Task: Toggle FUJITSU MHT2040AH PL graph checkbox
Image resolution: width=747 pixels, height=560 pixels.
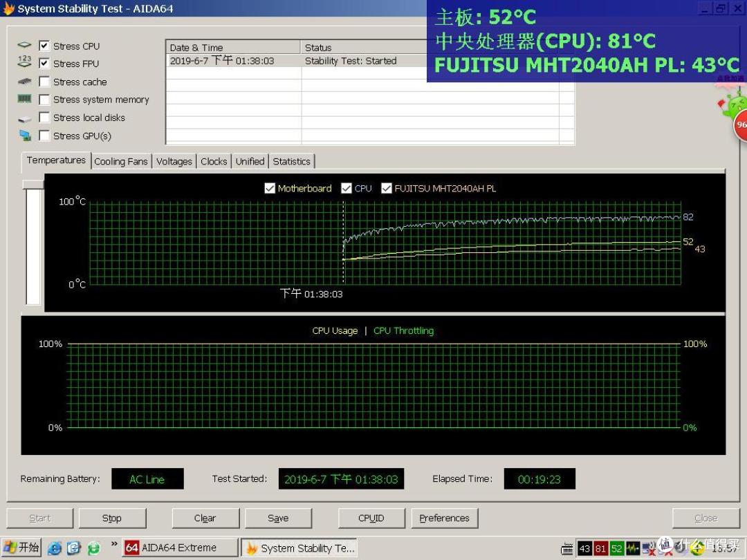Action: point(387,188)
